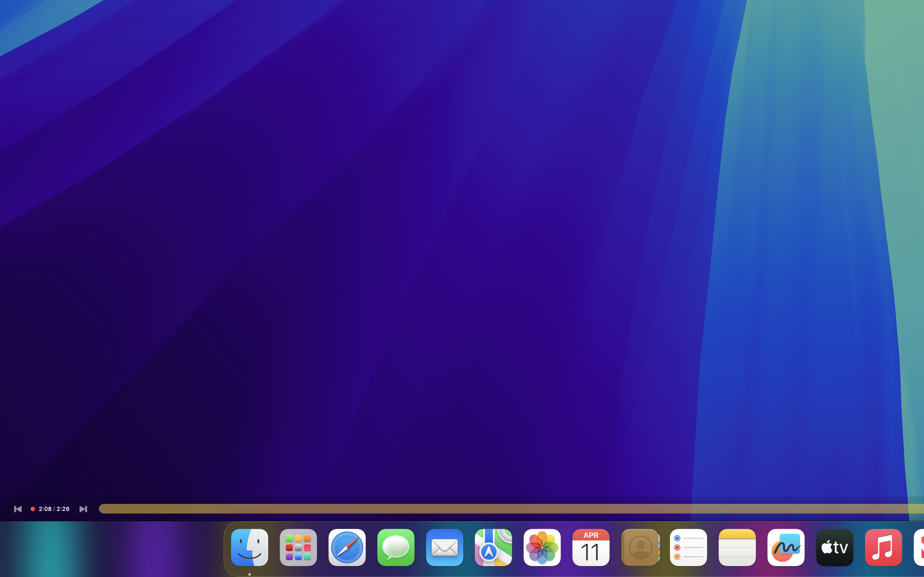Skip back to the recording start

pos(18,509)
